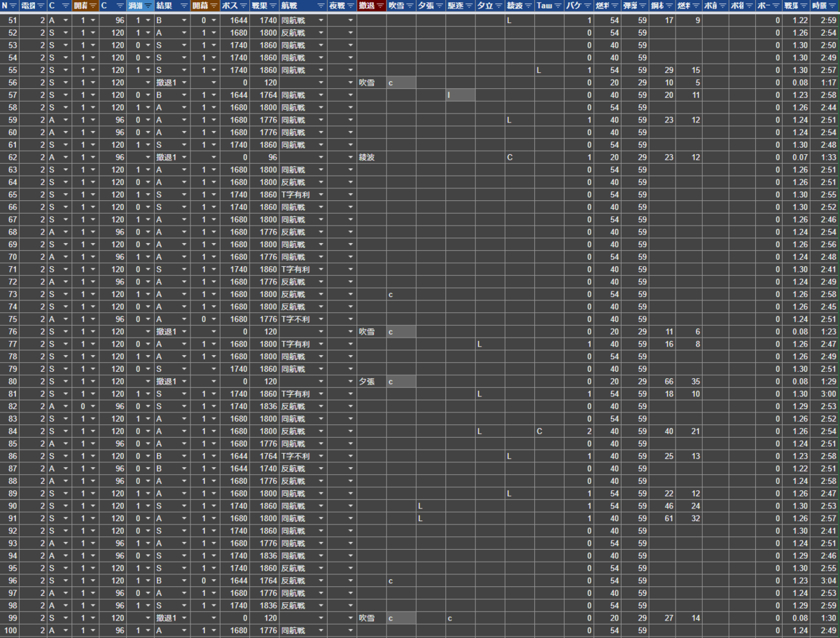The width and height of the screenshot is (840, 638).
Task: Select the 夕張 'L' cell in row 90
Action: 430,506
